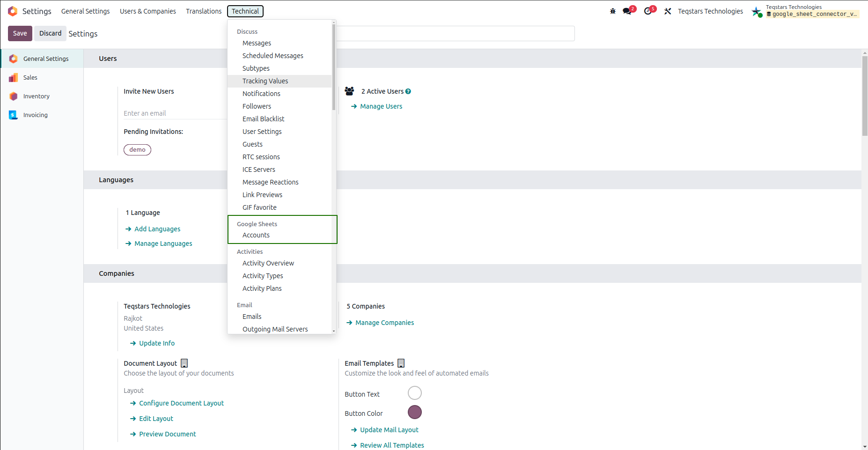This screenshot has height=450, width=868.
Task: Open the Translations menu
Action: point(204,11)
